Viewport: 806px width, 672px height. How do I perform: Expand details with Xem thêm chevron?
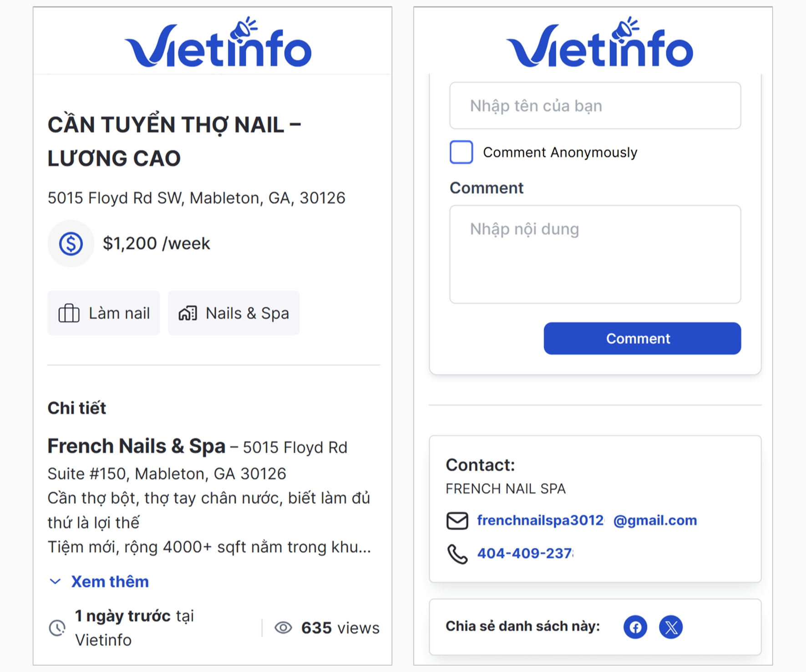click(55, 581)
